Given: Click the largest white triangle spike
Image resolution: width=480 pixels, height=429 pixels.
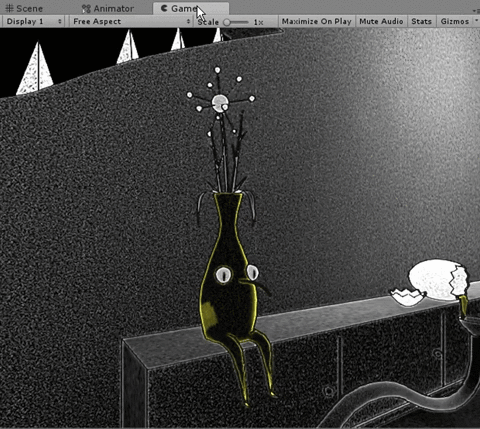Looking at the screenshot, I should [x=36, y=68].
